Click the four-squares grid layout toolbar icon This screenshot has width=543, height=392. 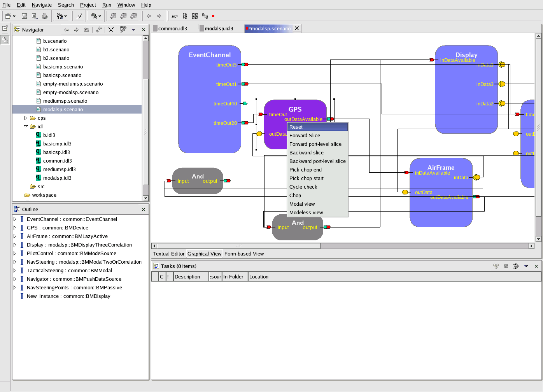(x=195, y=16)
